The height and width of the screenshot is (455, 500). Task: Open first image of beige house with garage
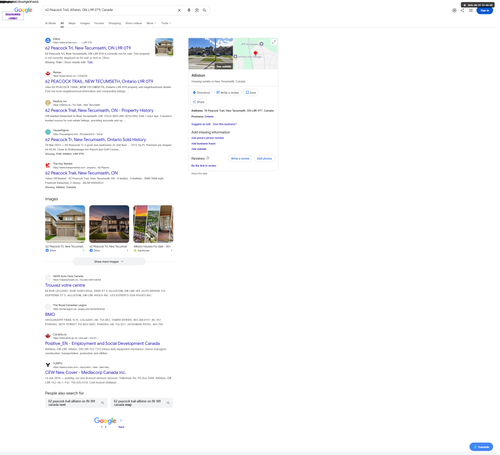click(x=65, y=224)
